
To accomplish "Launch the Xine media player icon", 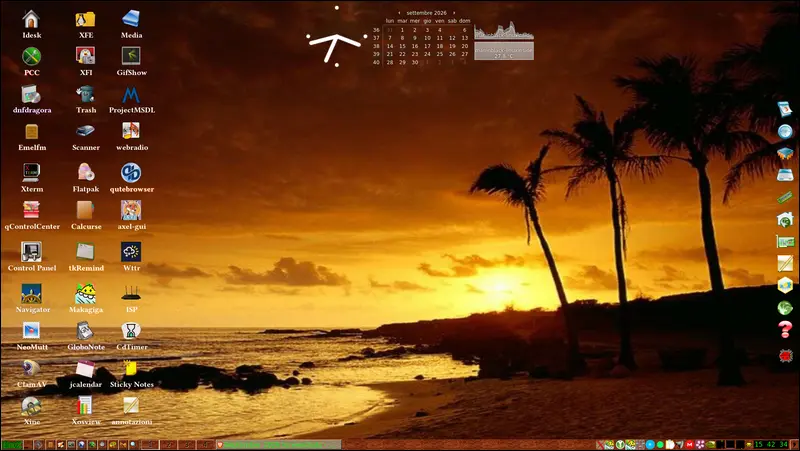I will 31,406.
